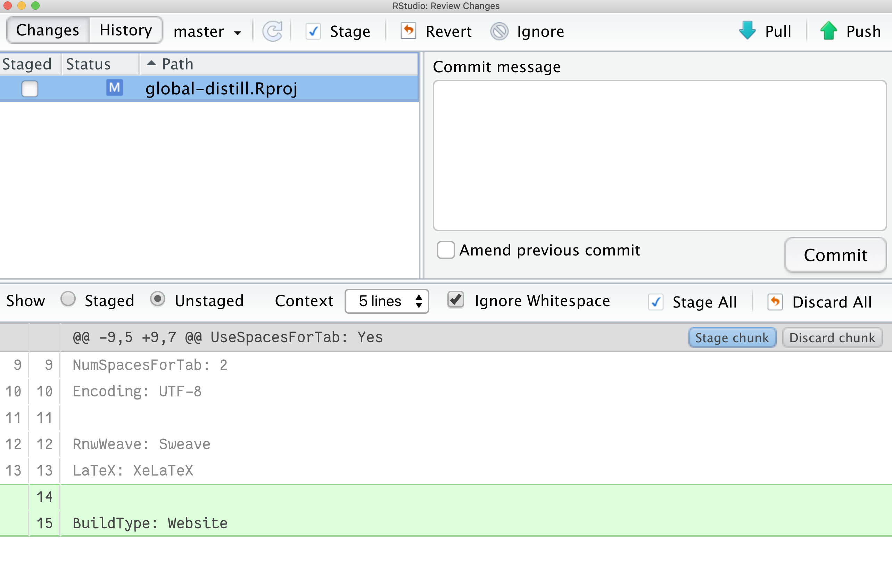The height and width of the screenshot is (588, 892).
Task: Click the Stage All checkmark icon
Action: coord(655,302)
